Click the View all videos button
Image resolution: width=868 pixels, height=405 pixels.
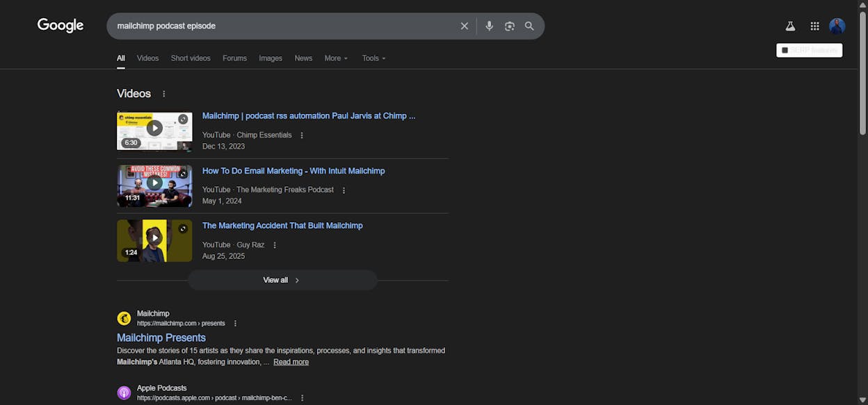282,280
